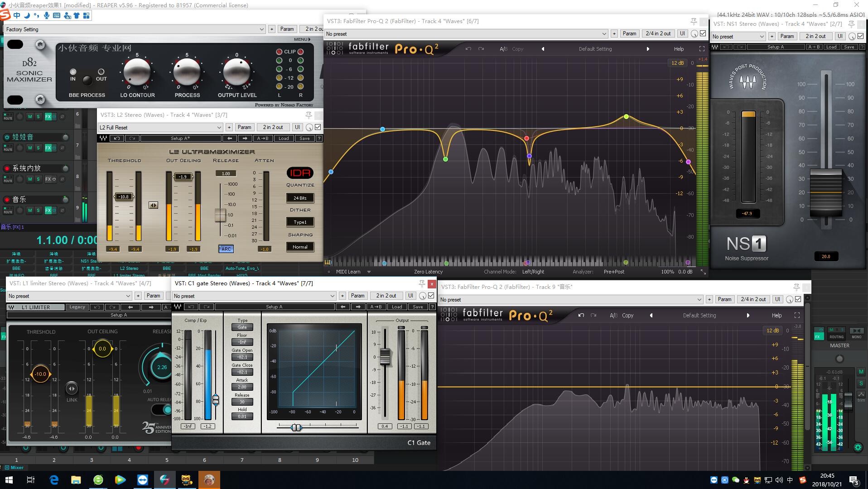Click the Gate type button in C1 Gate

coord(242,327)
